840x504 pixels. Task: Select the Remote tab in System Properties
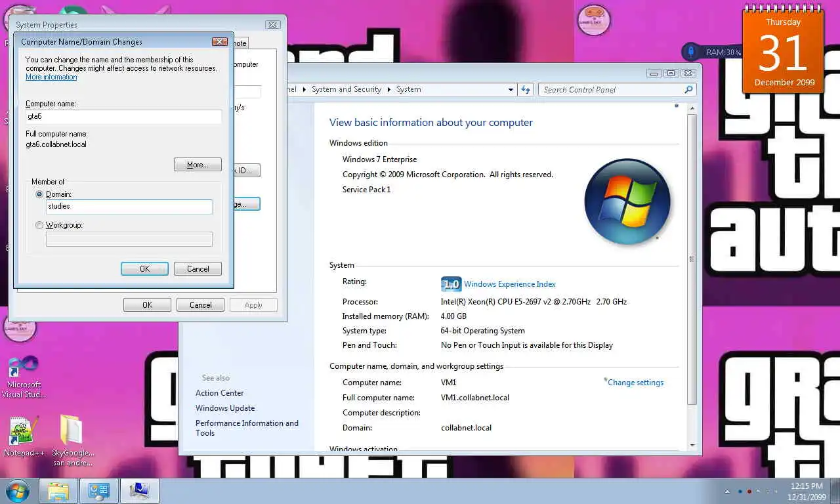click(x=240, y=43)
